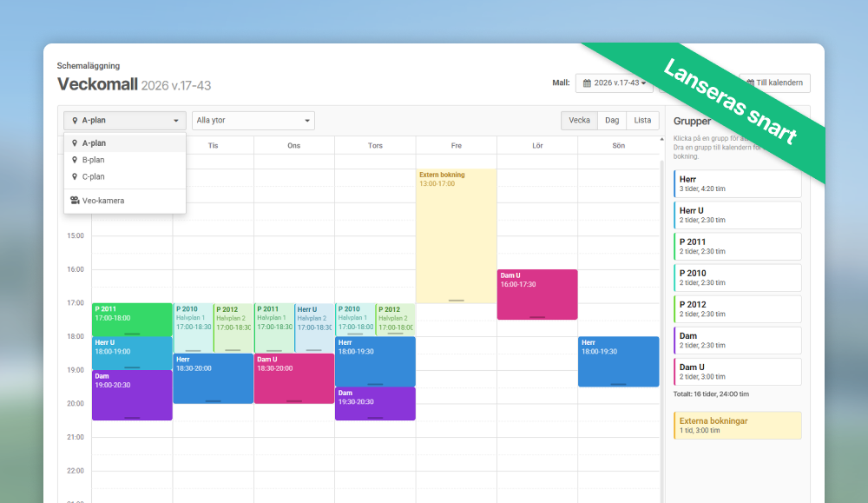Select the Herr U group card

point(737,215)
